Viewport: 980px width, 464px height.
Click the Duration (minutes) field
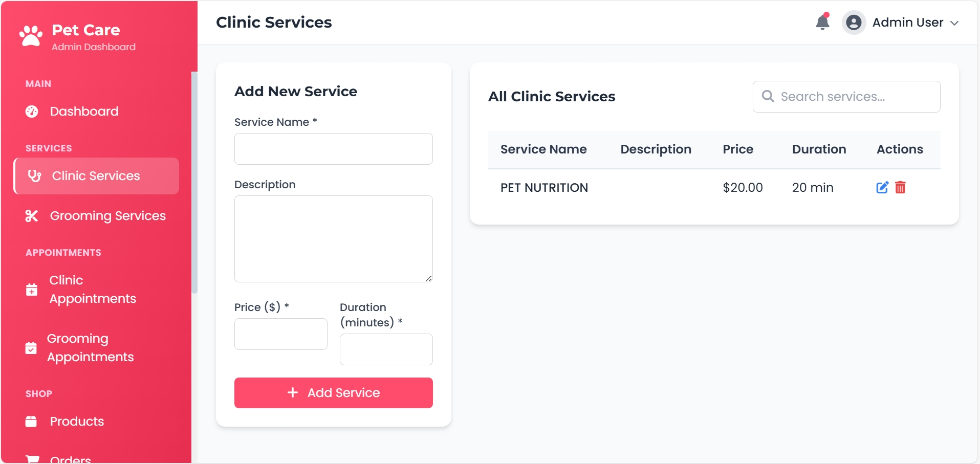386,349
